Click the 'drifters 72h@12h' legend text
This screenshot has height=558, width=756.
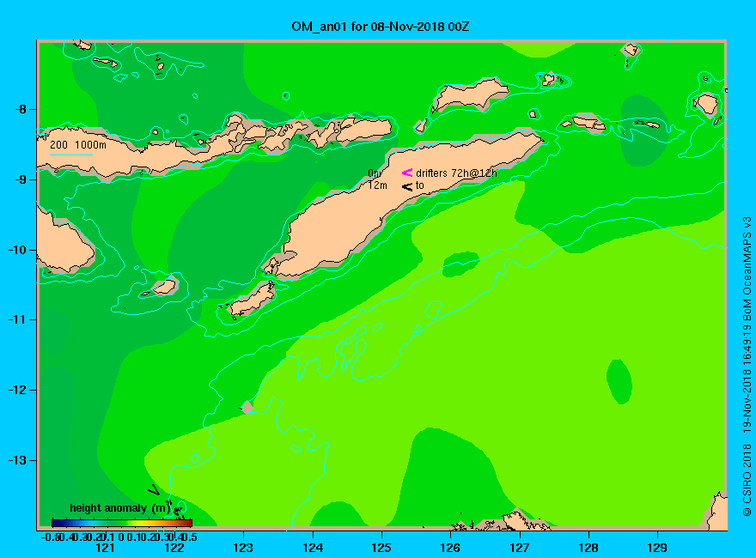456,173
